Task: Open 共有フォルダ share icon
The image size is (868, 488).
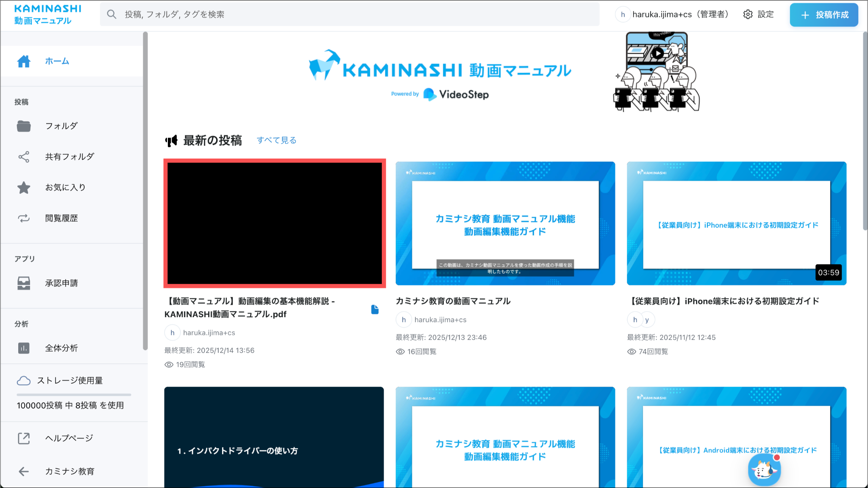Action: pos(24,157)
